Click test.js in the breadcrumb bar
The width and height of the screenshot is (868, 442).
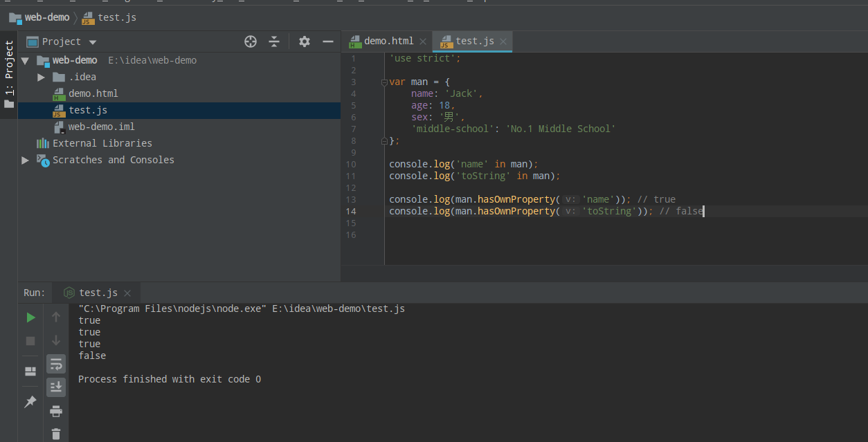[x=109, y=17]
